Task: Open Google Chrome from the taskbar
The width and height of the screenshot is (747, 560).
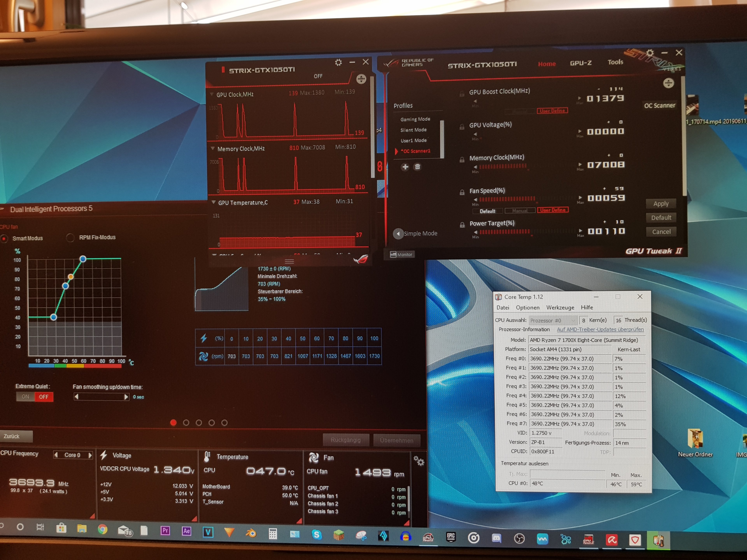Action: pos(103,529)
